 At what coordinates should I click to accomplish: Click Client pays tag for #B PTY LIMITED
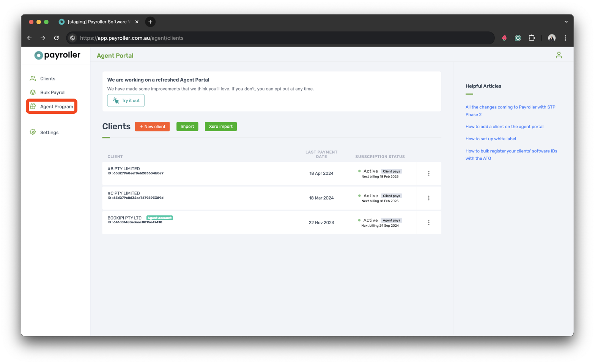pyautogui.click(x=391, y=171)
